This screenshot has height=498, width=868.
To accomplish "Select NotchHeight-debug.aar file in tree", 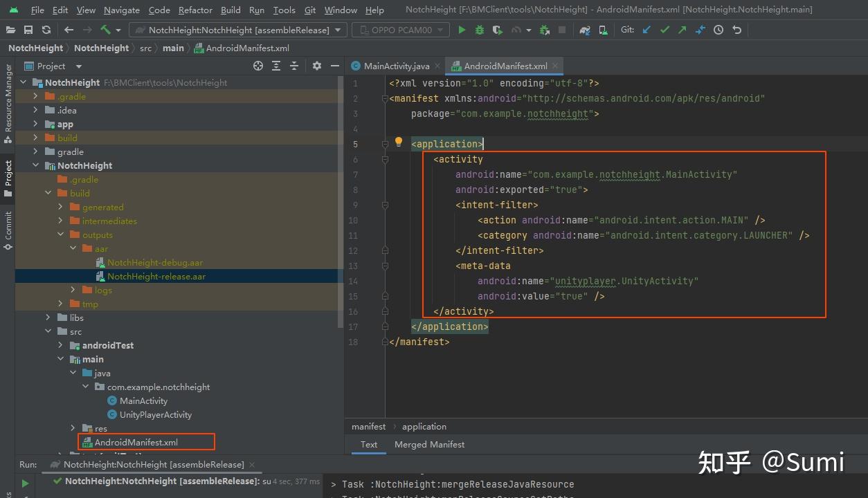I will [x=154, y=262].
